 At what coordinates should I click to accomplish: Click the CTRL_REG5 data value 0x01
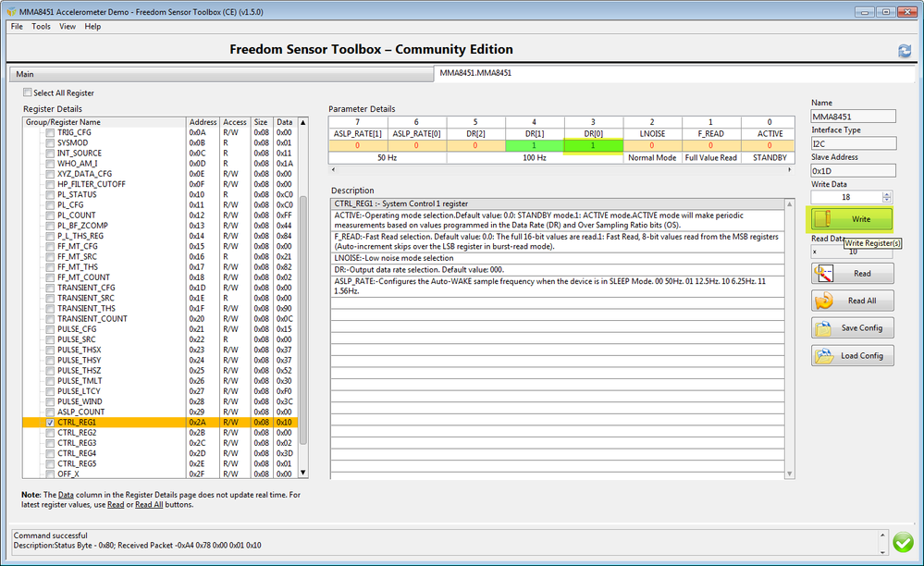[284, 463]
